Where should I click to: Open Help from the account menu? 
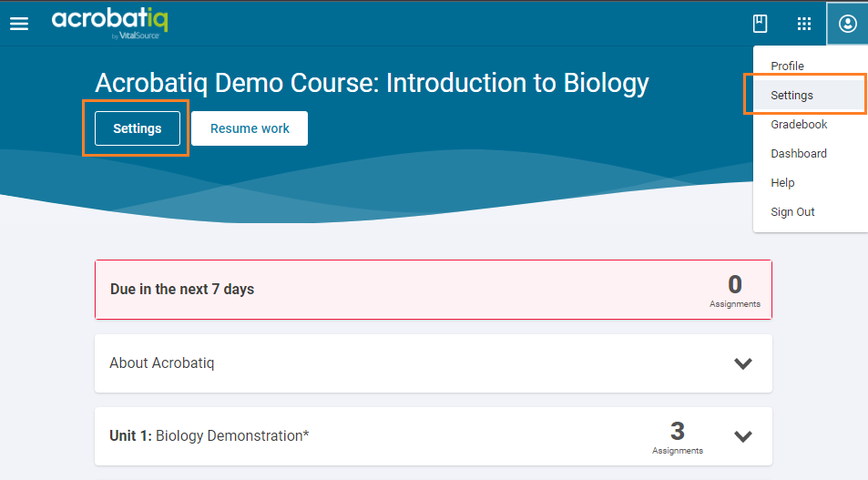782,183
